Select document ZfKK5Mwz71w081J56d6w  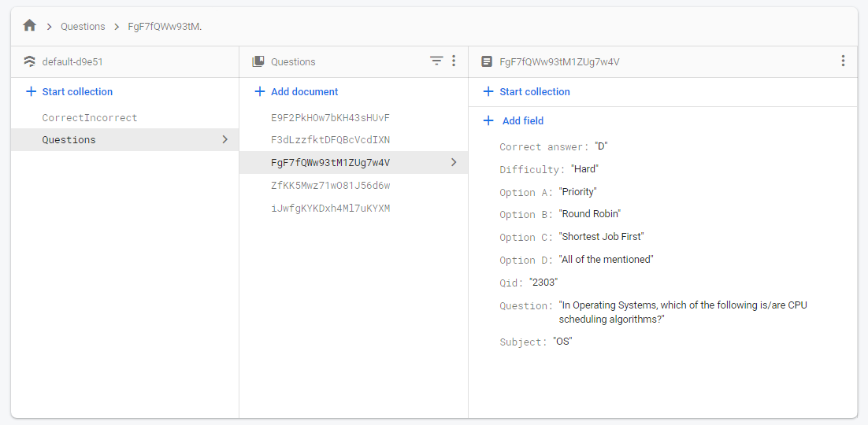click(330, 186)
